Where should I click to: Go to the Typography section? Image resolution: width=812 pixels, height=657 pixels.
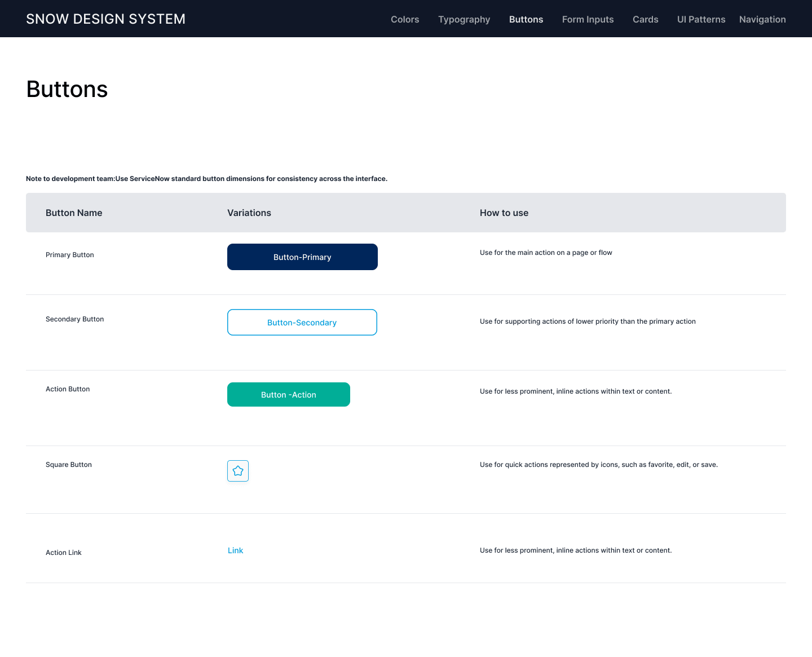pos(464,19)
